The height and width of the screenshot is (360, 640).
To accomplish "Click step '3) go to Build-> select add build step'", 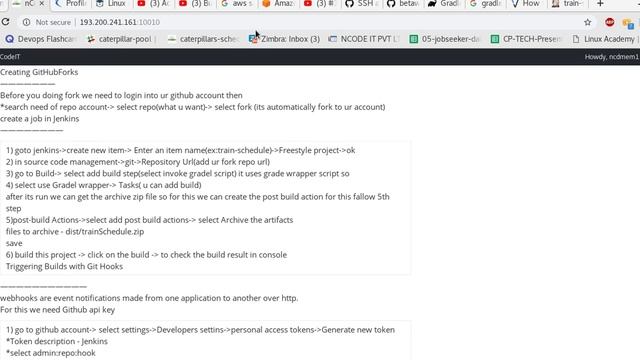I will click(x=178, y=173).
